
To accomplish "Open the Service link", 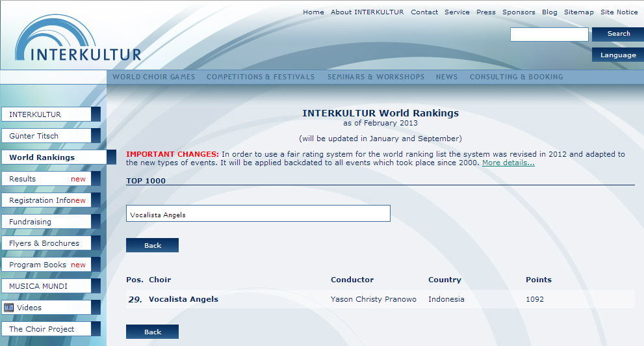I will pos(457,12).
